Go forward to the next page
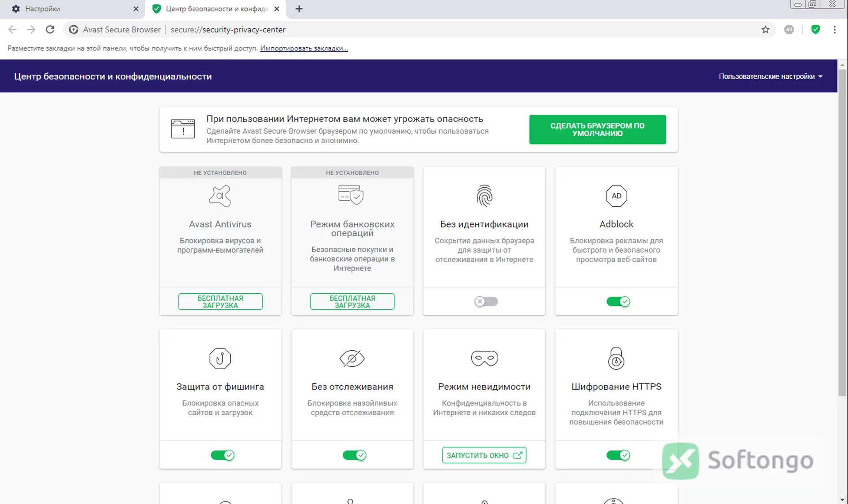 [x=31, y=30]
